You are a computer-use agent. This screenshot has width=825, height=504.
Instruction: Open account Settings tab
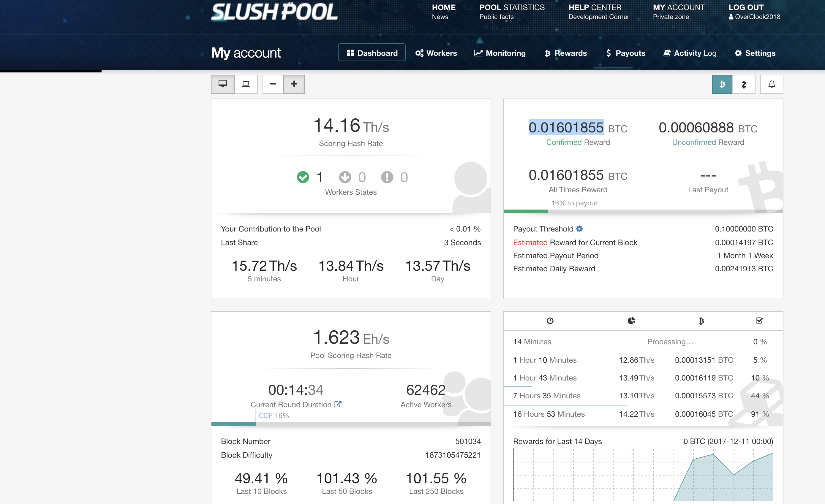point(755,53)
